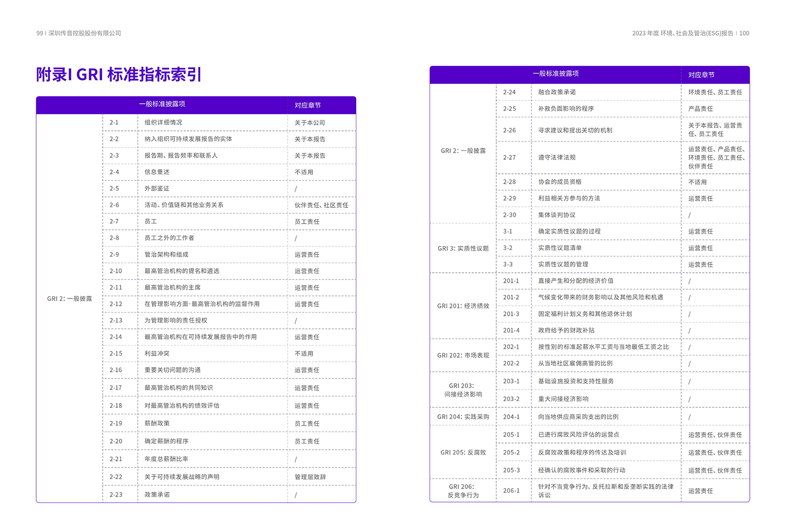Click 管理层致辞 in row 2-22
The width and height of the screenshot is (786, 532).
(x=310, y=477)
